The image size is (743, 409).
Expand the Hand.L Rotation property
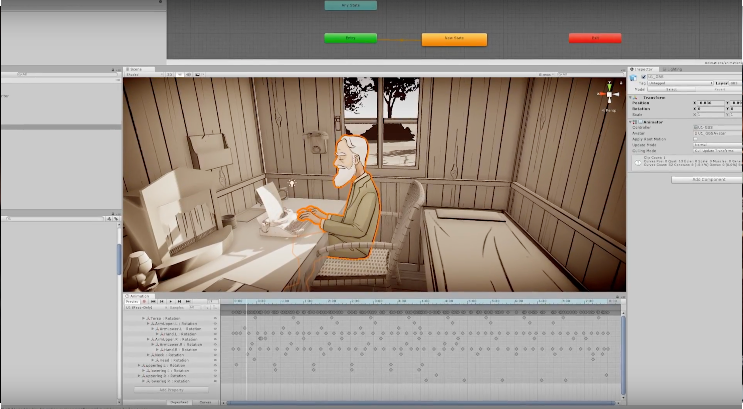pos(157,334)
